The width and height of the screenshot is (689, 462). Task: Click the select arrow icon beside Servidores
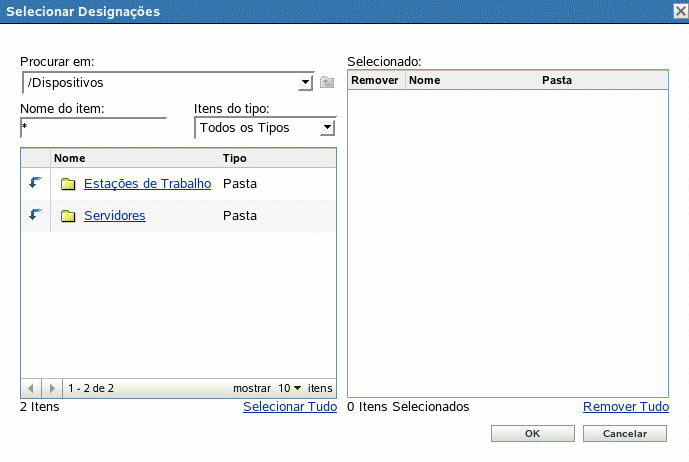tap(36, 215)
